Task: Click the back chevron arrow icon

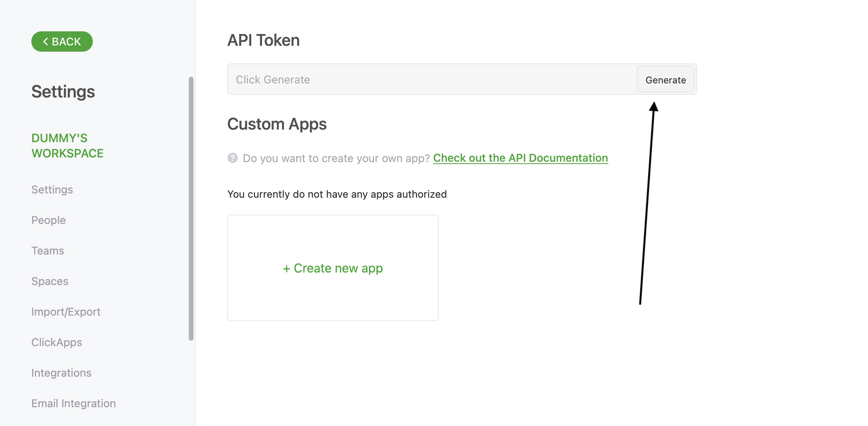Action: [x=46, y=42]
